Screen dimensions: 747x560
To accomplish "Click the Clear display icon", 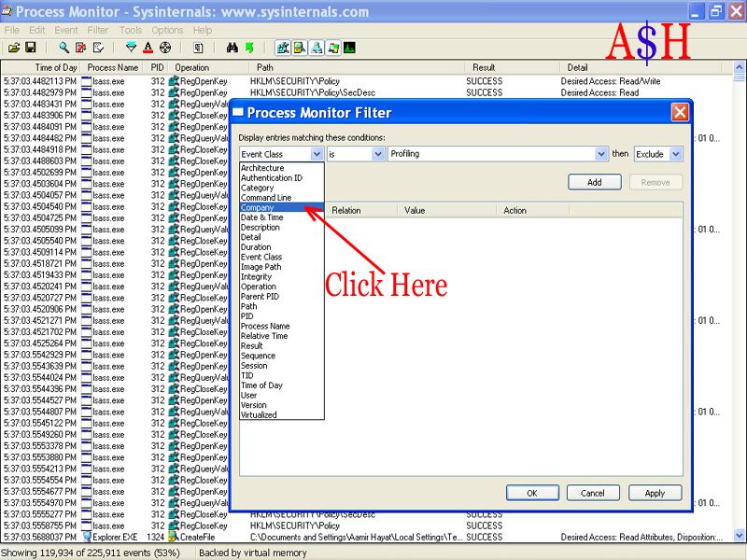I will click(98, 48).
